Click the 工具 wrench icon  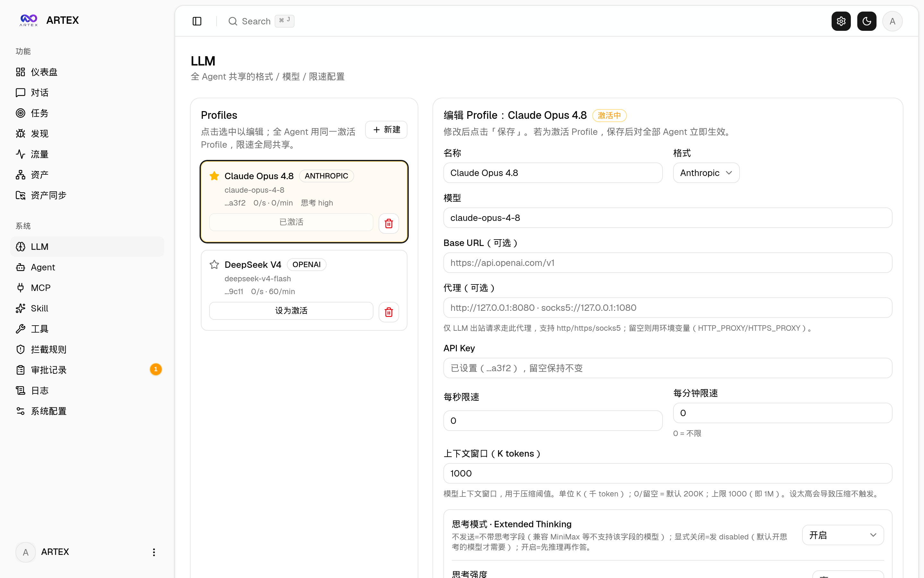click(21, 329)
